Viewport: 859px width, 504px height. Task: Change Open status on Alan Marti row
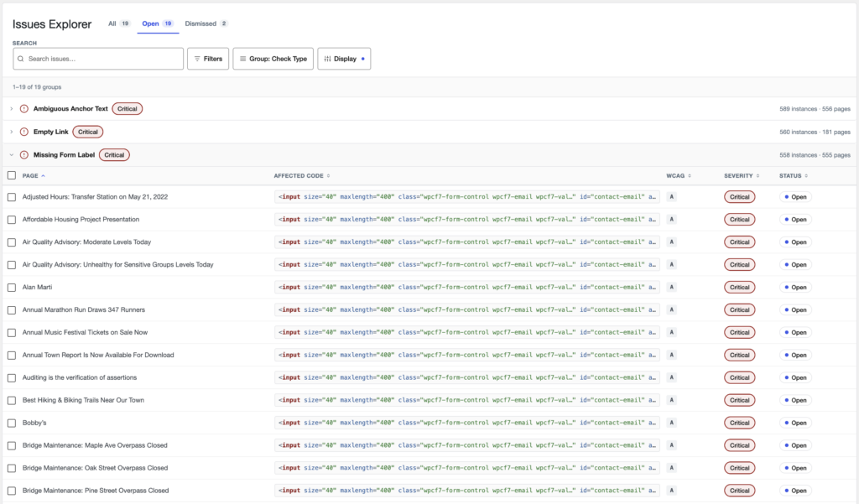795,287
